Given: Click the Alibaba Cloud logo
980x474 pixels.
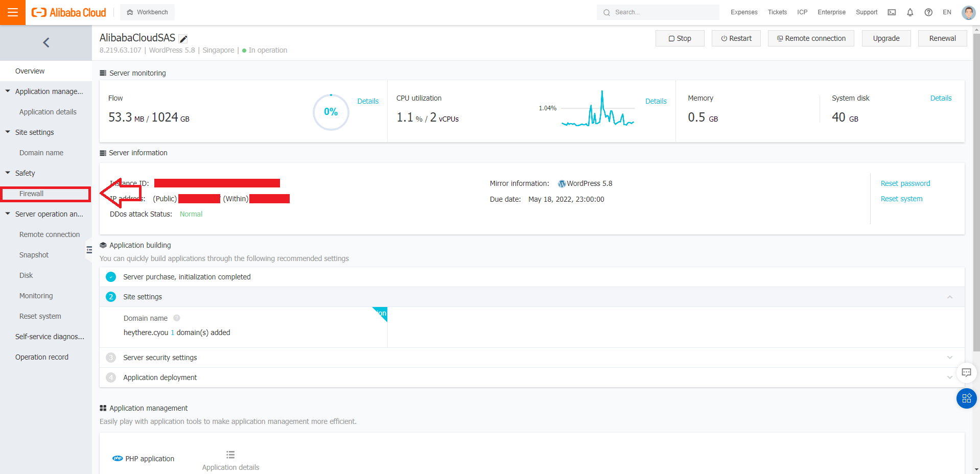Looking at the screenshot, I should (69, 12).
